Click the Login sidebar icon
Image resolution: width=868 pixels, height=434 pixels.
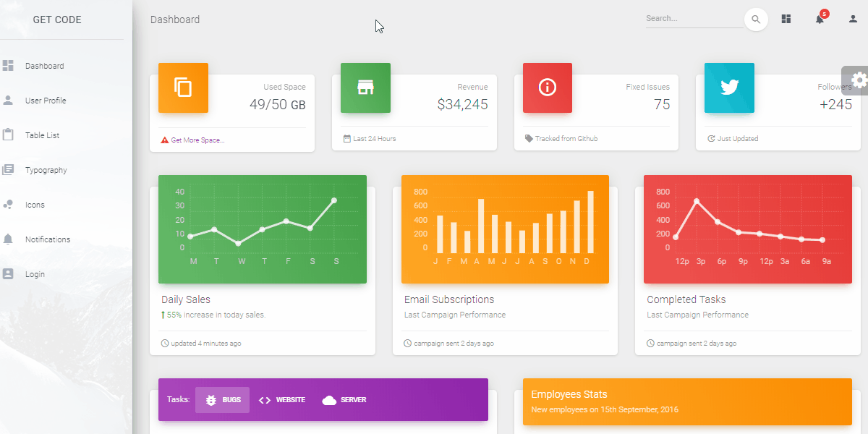[x=8, y=274]
